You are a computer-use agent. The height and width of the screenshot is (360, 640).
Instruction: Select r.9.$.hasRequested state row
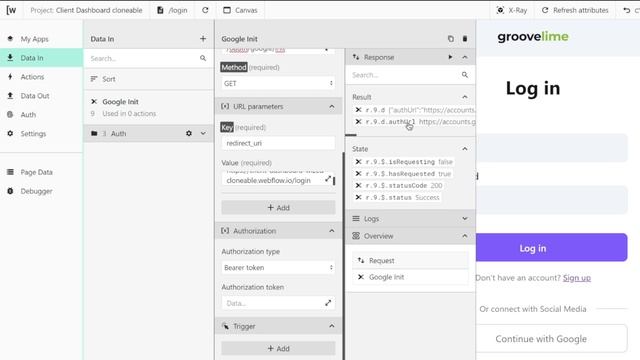(x=402, y=173)
